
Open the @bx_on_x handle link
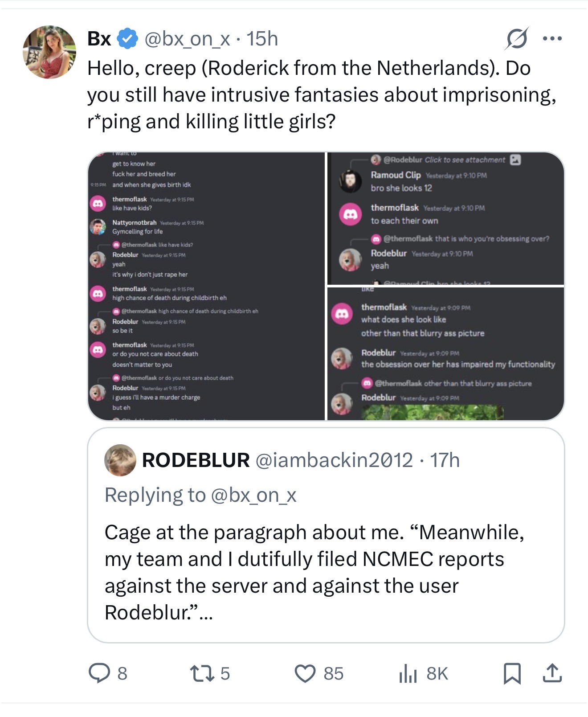click(x=187, y=39)
